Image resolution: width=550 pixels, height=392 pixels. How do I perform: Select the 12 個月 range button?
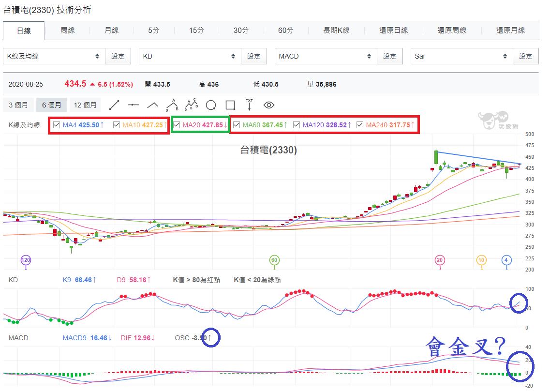85,105
